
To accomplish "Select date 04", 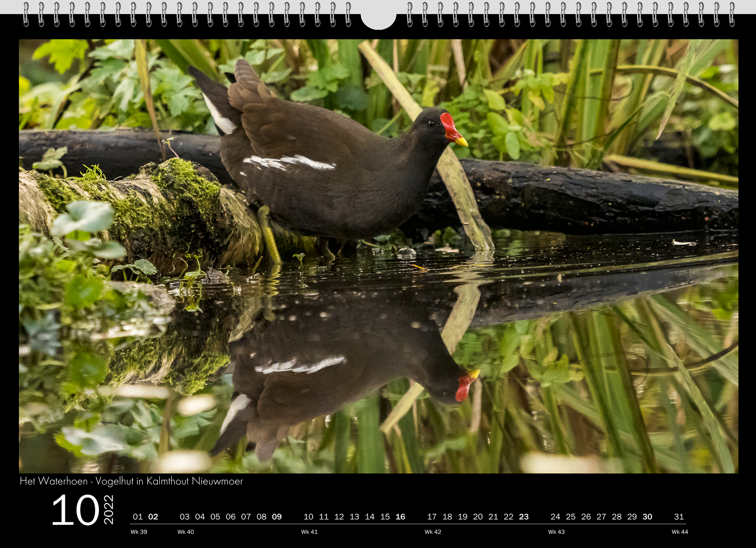I will point(200,517).
